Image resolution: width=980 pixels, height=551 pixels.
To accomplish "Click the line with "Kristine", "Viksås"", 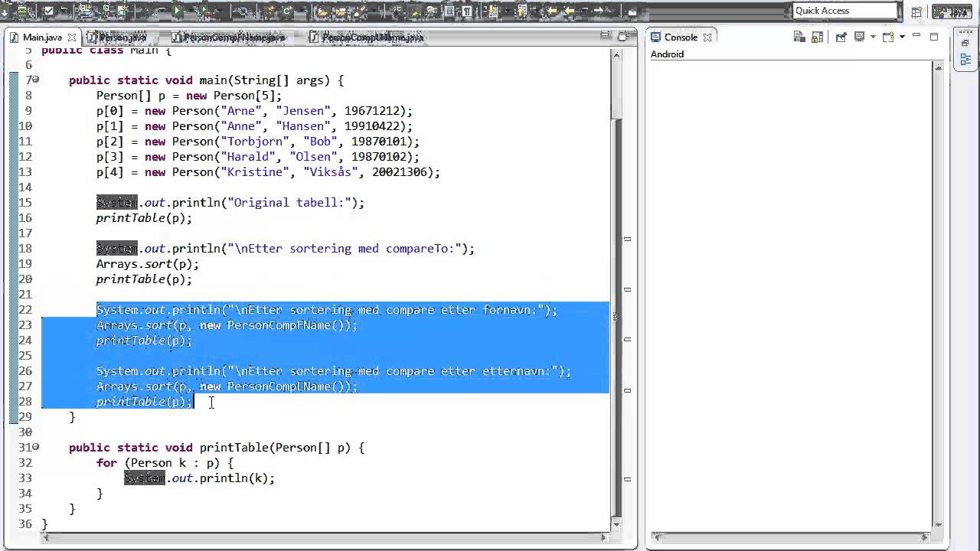I will click(268, 171).
